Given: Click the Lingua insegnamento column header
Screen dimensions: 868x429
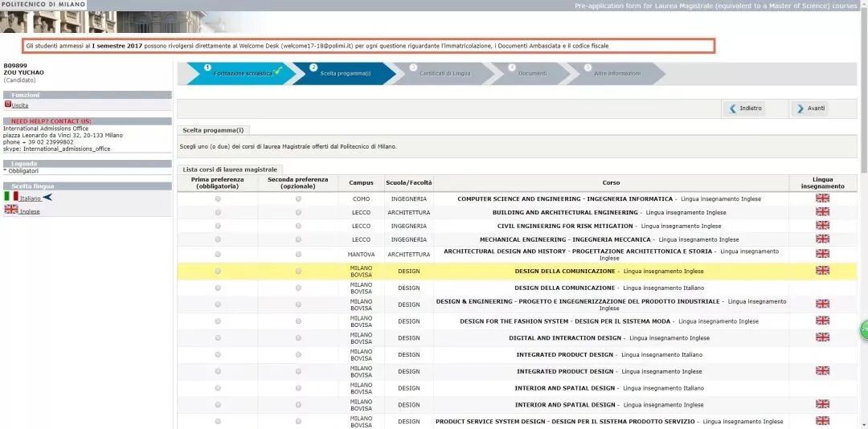Looking at the screenshot, I should pos(823,183).
